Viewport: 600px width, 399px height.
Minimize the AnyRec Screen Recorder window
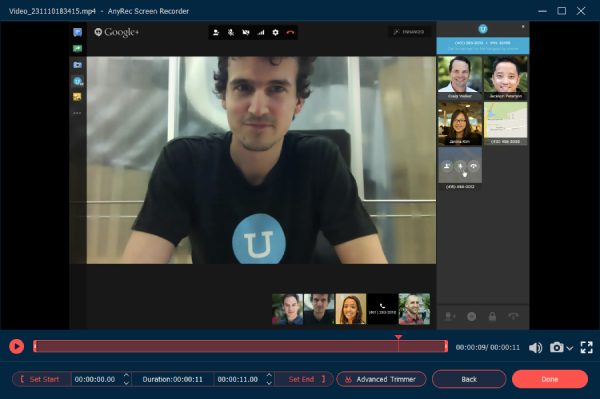(x=542, y=11)
